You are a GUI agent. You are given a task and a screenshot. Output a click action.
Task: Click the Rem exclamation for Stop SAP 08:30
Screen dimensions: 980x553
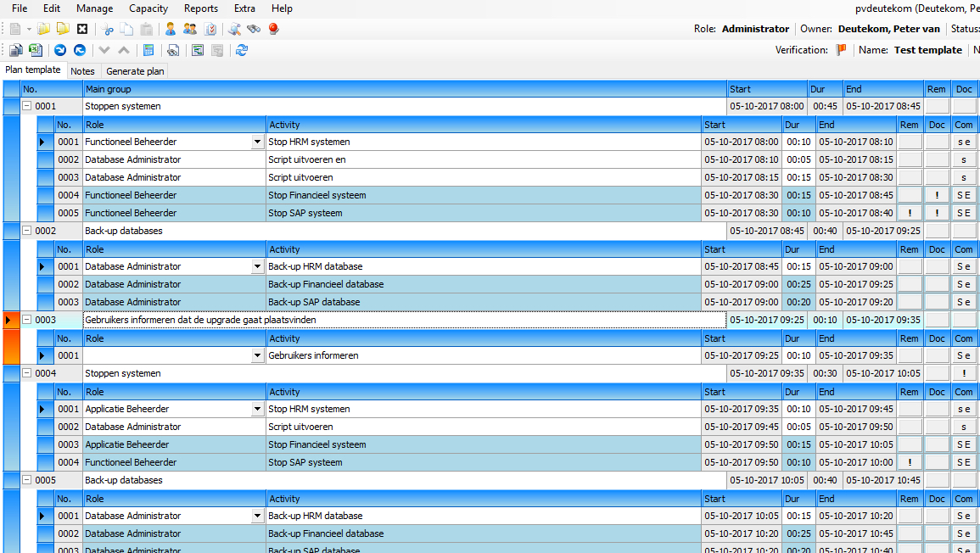[x=910, y=213]
